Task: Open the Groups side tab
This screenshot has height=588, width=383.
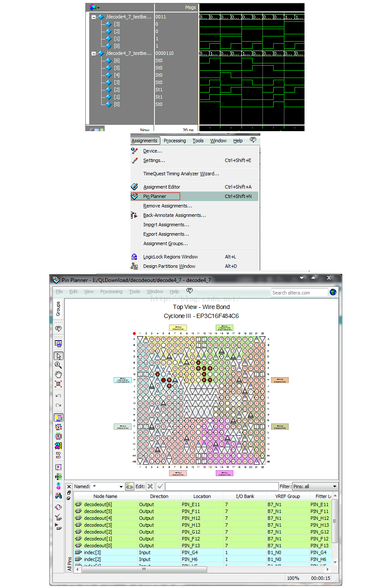Action: pos(58,309)
